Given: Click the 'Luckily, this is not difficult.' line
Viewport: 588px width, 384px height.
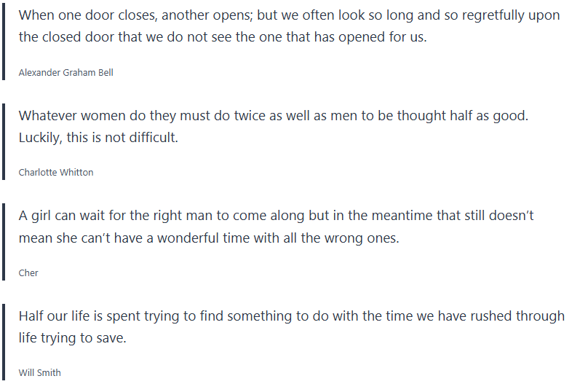Looking at the screenshot, I should click(x=98, y=138).
